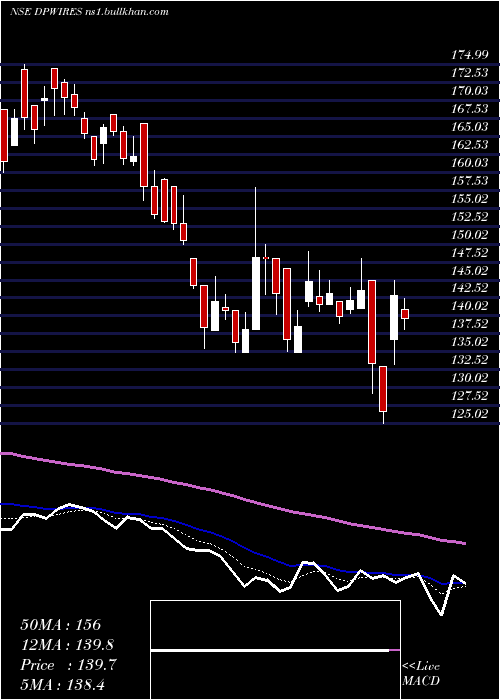Click the 125.02 price axis label
Screen dimensions: 500x700
click(x=470, y=414)
